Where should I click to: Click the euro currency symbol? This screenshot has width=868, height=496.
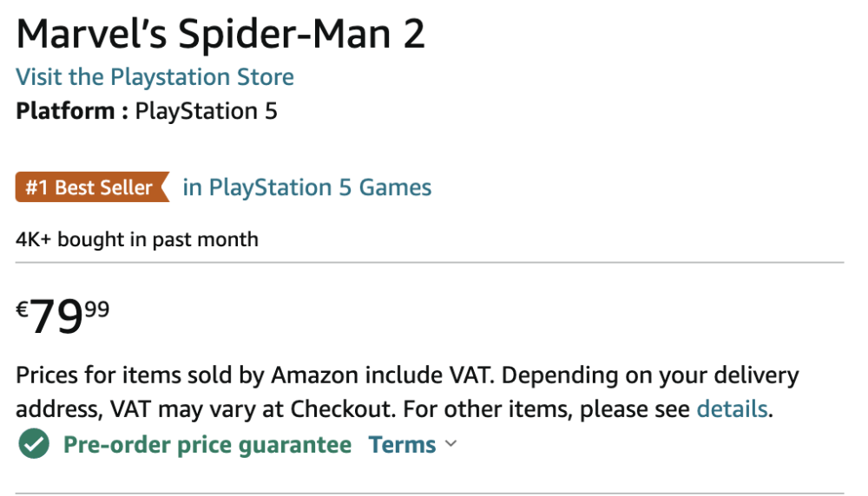click(23, 309)
